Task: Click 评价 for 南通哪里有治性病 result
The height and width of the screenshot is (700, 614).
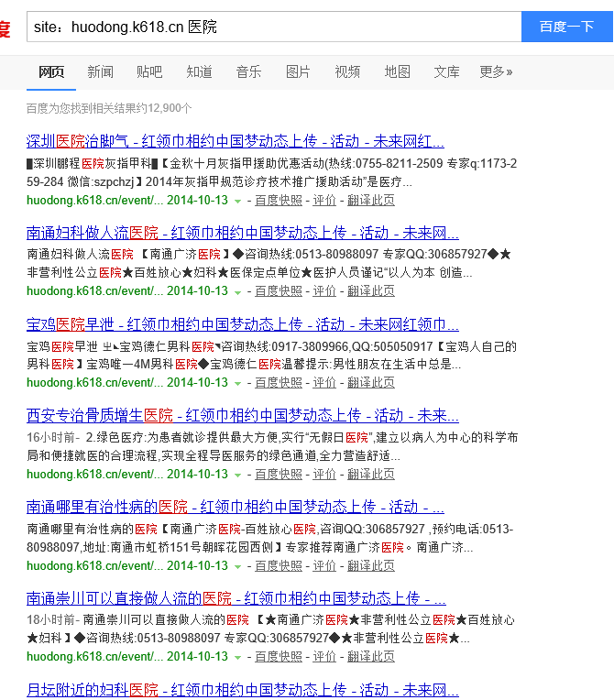Action: [x=324, y=565]
